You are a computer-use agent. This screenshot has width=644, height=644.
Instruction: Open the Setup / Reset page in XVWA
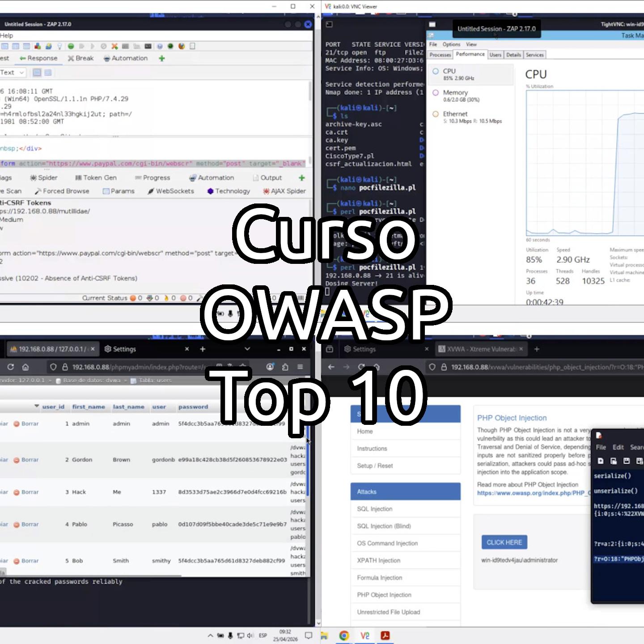tap(406, 466)
